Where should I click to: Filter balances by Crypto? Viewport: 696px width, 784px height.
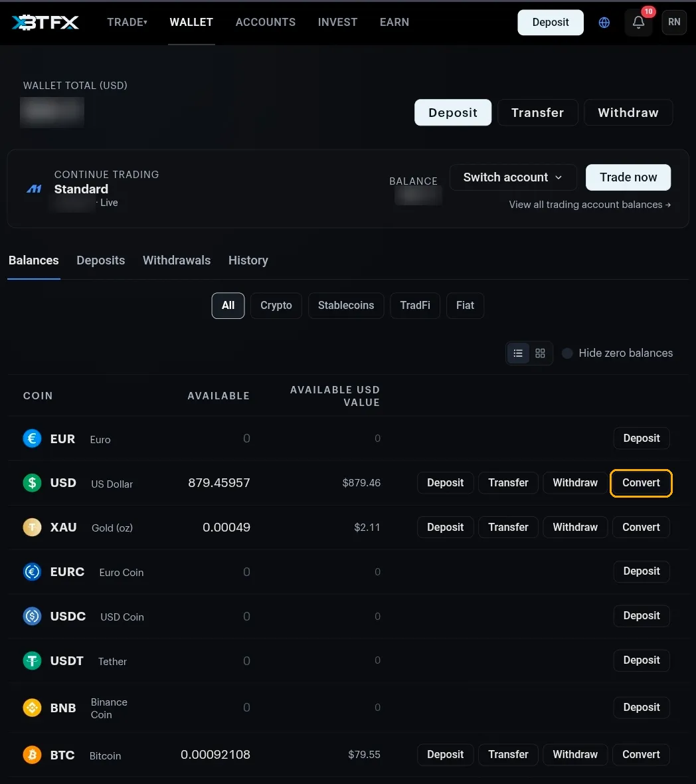[x=276, y=306]
